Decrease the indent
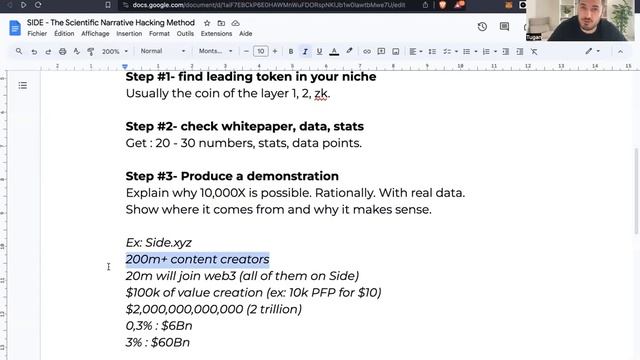Viewport: 640px width, 360px height. (505, 51)
